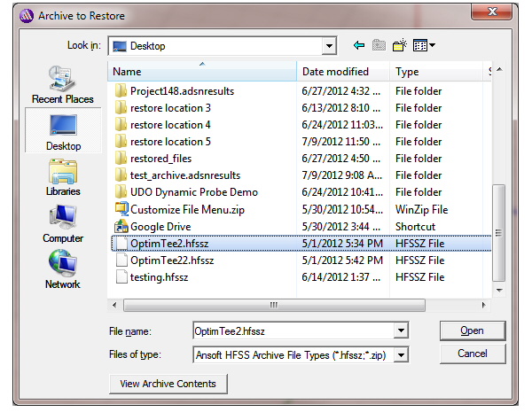Viewport: 532px width, 412px height.
Task: Open the View Menu icon
Action: (x=420, y=45)
